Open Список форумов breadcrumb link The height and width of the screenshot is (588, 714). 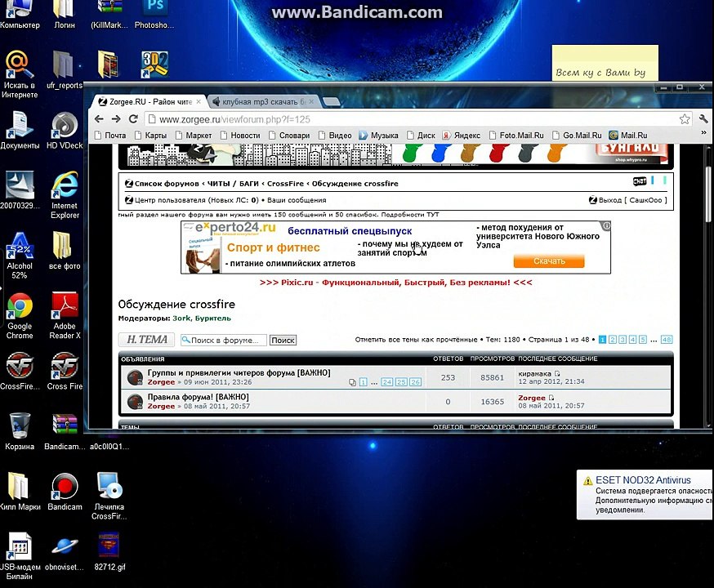click(167, 184)
